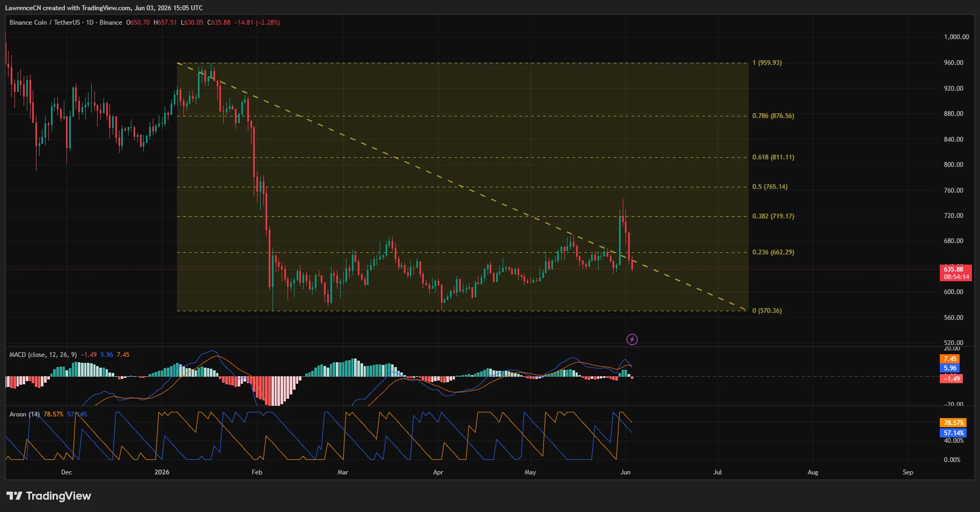
Task: Click the blue MACD value tag 5.96
Action: coord(950,368)
